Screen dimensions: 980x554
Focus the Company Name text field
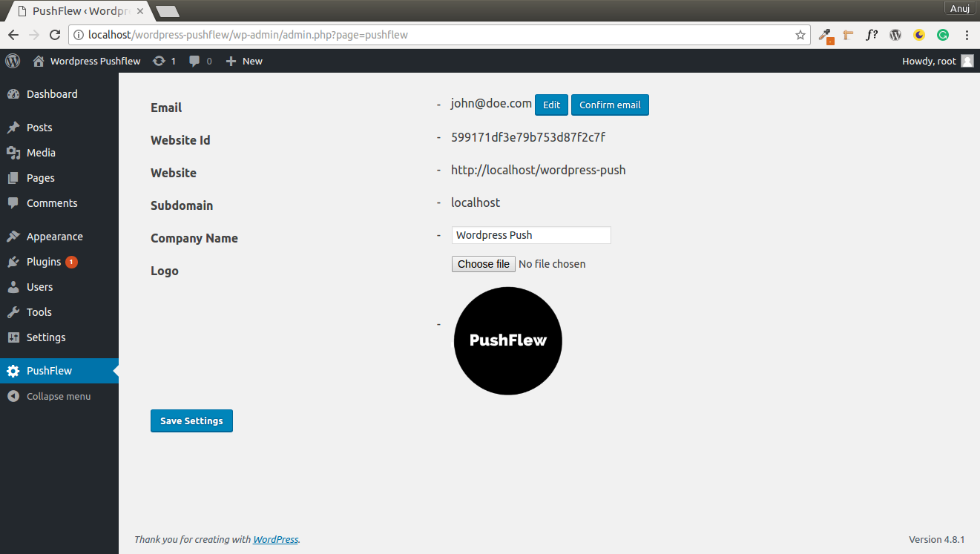[x=531, y=235]
